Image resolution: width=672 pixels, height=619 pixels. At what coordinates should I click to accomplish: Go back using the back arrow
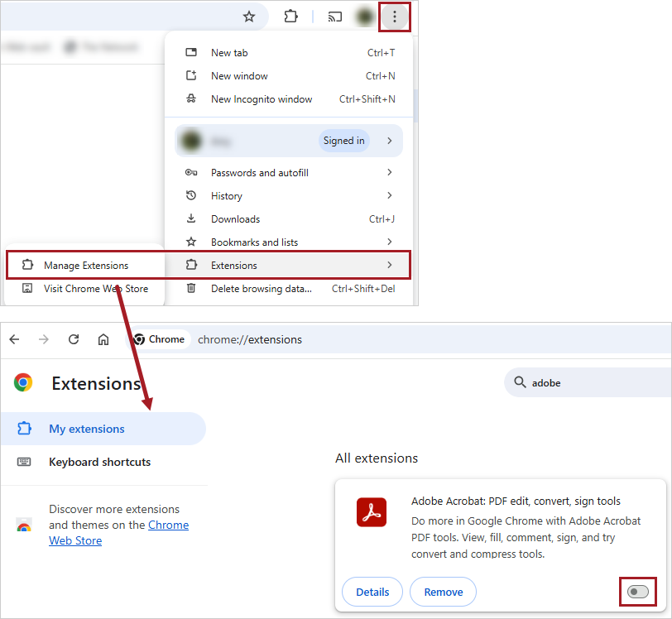click(x=14, y=339)
